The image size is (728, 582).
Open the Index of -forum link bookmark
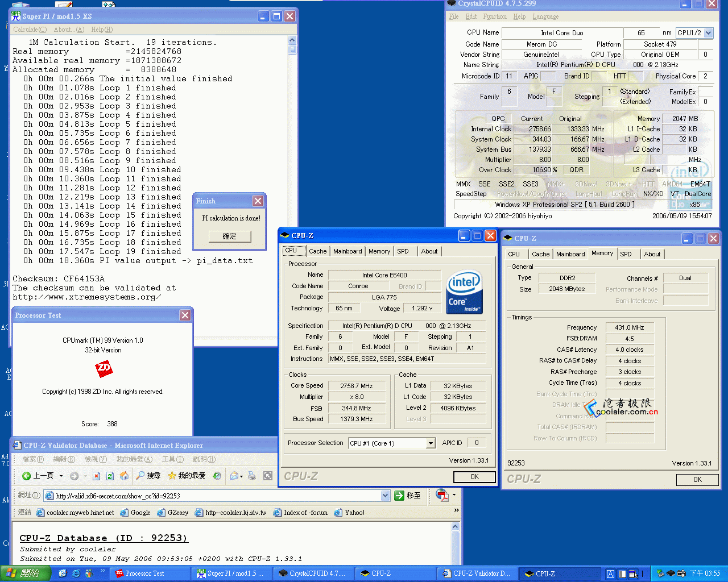pyautogui.click(x=300, y=513)
